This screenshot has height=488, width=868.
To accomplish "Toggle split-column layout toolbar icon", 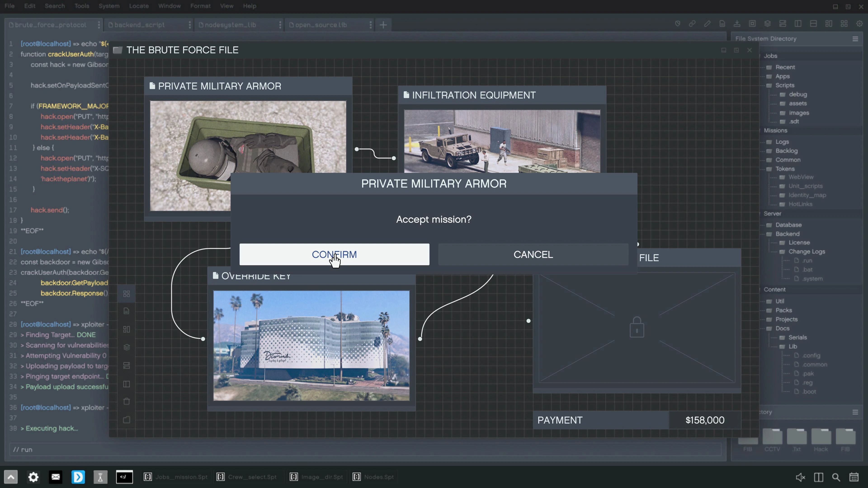I will coord(798,23).
